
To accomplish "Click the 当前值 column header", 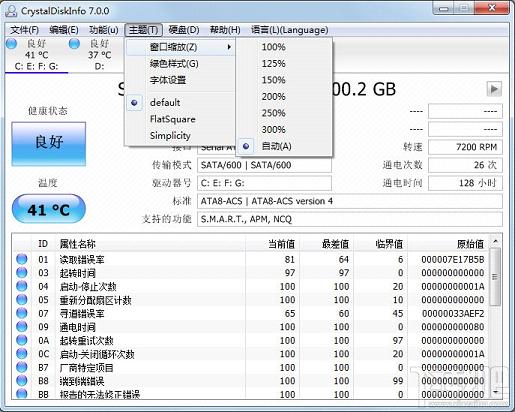I will pos(273,244).
